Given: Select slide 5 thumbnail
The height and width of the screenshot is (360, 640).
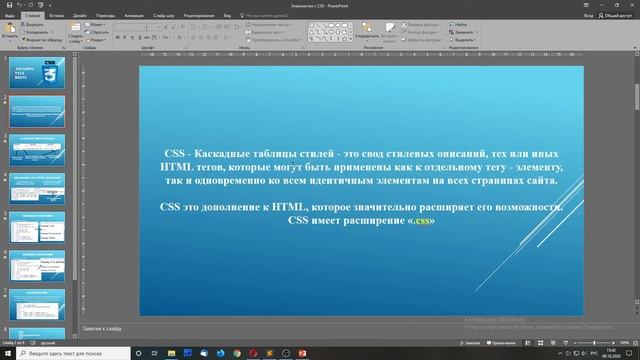Looking at the screenshot, I should 37,227.
